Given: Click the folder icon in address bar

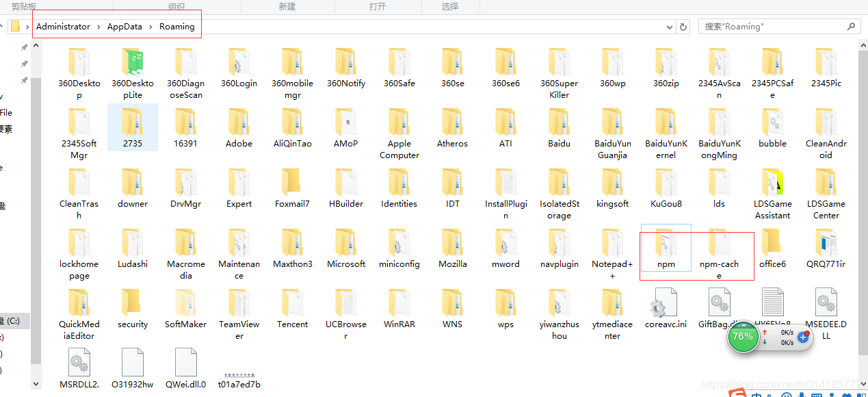Looking at the screenshot, I should (15, 27).
